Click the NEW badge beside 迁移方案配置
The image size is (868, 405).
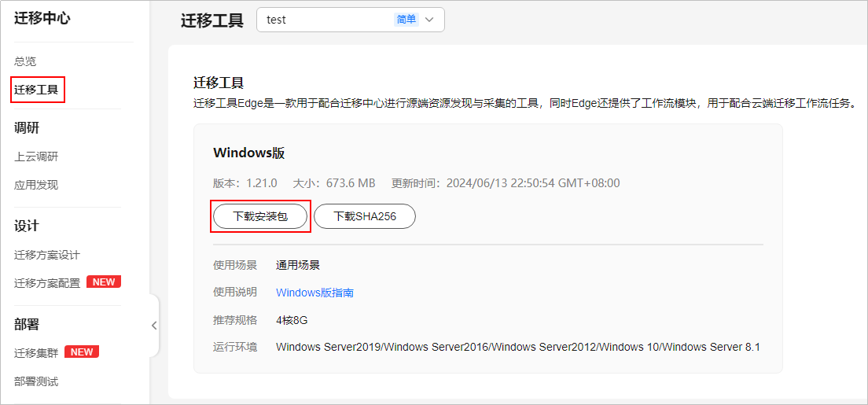(104, 282)
